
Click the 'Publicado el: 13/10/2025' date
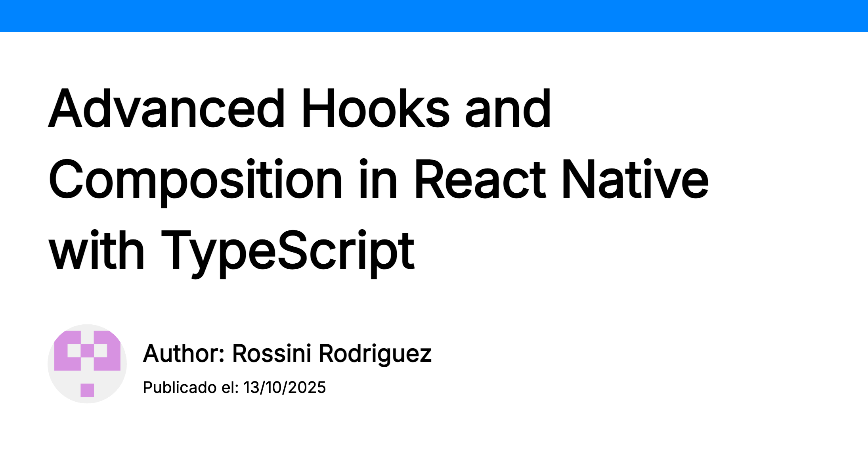coord(234,387)
